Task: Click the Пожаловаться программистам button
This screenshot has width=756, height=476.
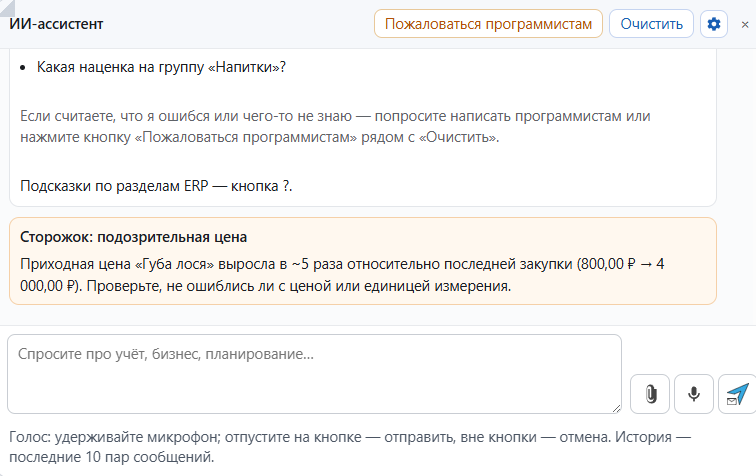Action: (488, 24)
